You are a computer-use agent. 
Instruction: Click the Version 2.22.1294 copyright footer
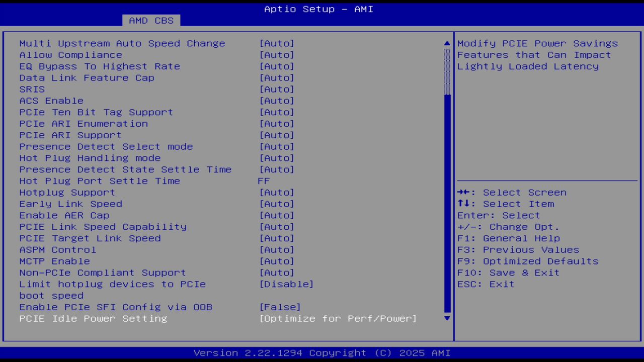tap(322, 353)
